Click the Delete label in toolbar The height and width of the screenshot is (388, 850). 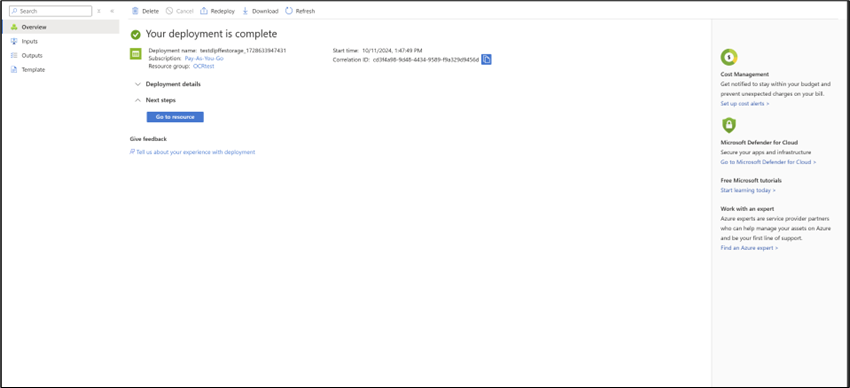click(150, 11)
